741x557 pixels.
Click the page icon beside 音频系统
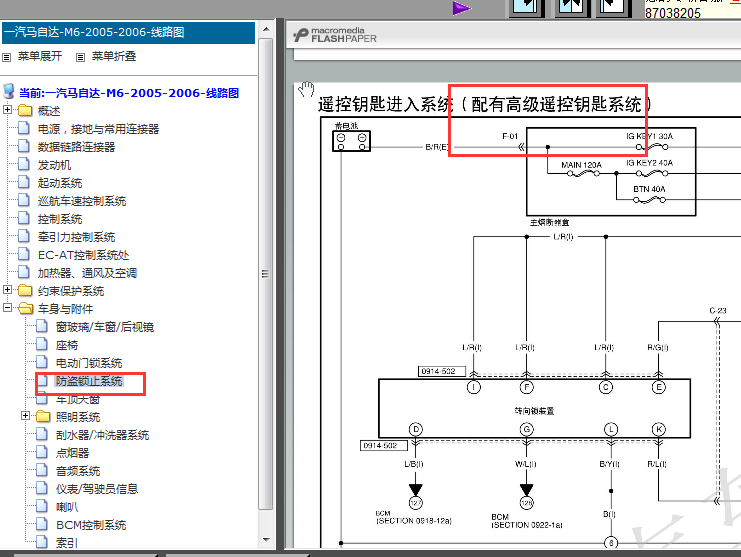point(42,470)
